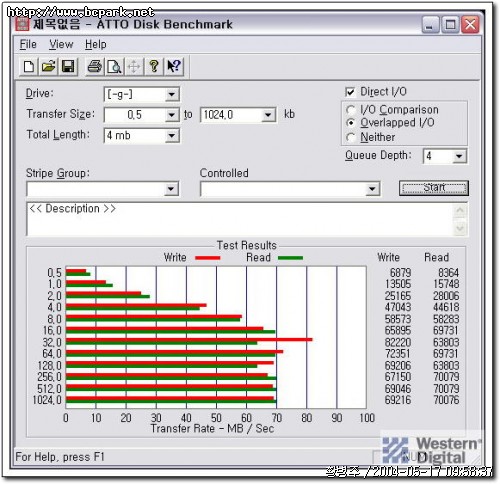500x484 pixels.
Task: Click the Description text box
Action: point(240,219)
